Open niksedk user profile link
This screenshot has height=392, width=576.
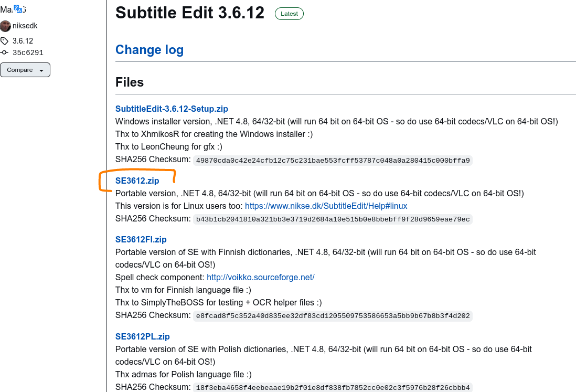pos(25,26)
